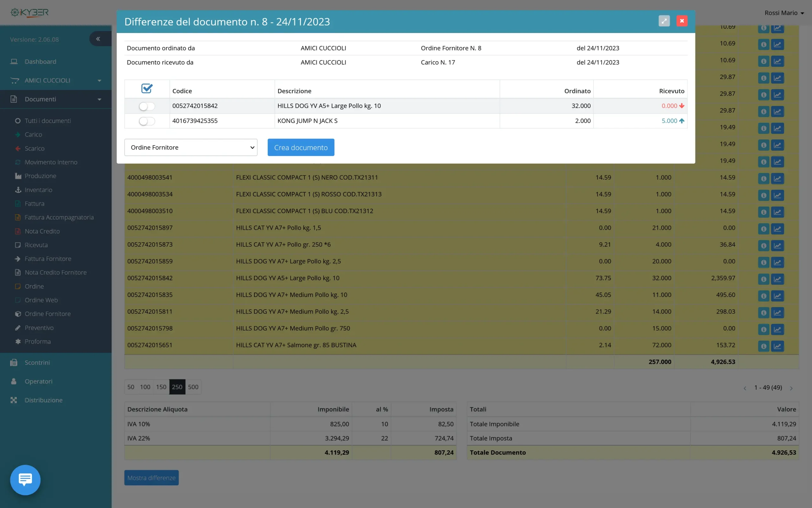Click code 4016739425355 in dialog table

tap(195, 121)
